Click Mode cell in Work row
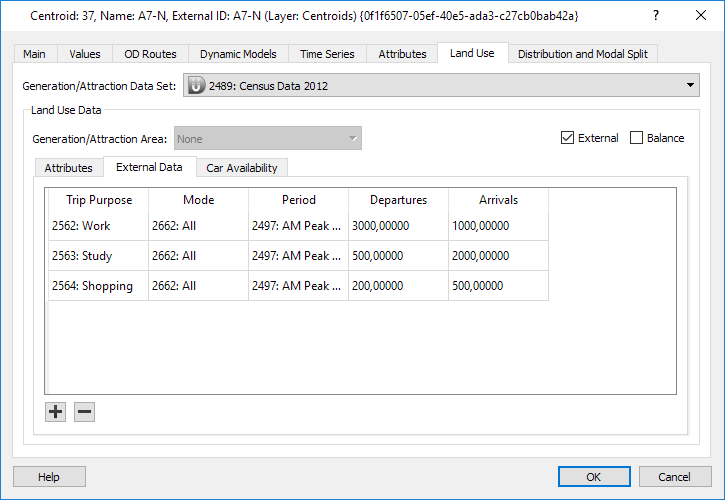Viewport: 725px width, 500px height. coord(198,226)
